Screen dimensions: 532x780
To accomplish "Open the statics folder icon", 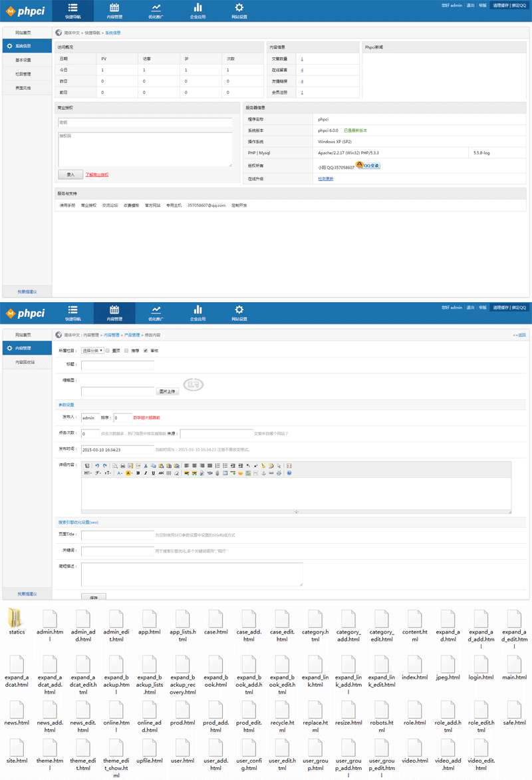I will pos(17,618).
